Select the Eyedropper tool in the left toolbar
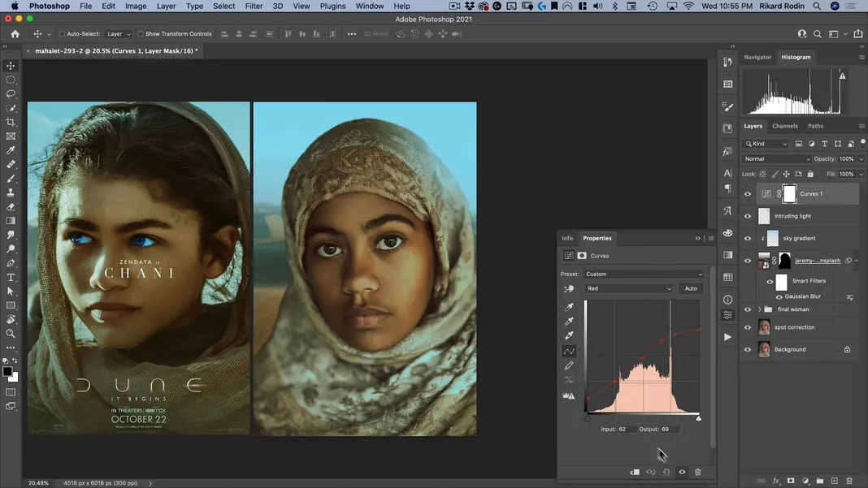This screenshot has width=868, height=488. tap(11, 150)
